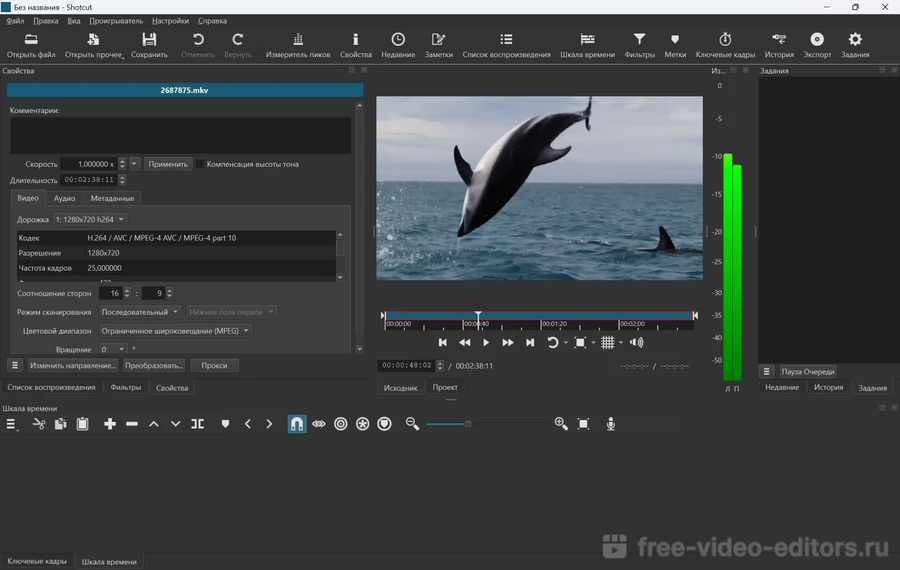This screenshot has width=900, height=570.
Task: Toggle the ripple all tracks button
Action: pyautogui.click(x=363, y=424)
